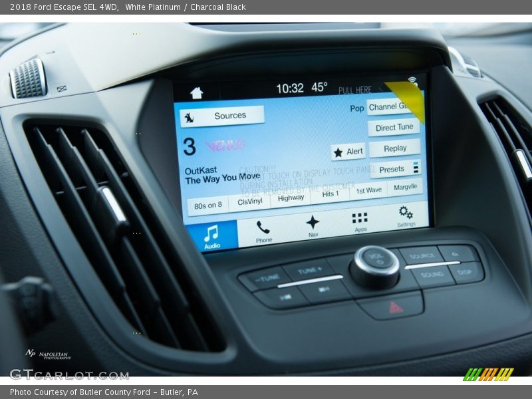
Task: Switch to the Audio tab
Action: pos(211,237)
